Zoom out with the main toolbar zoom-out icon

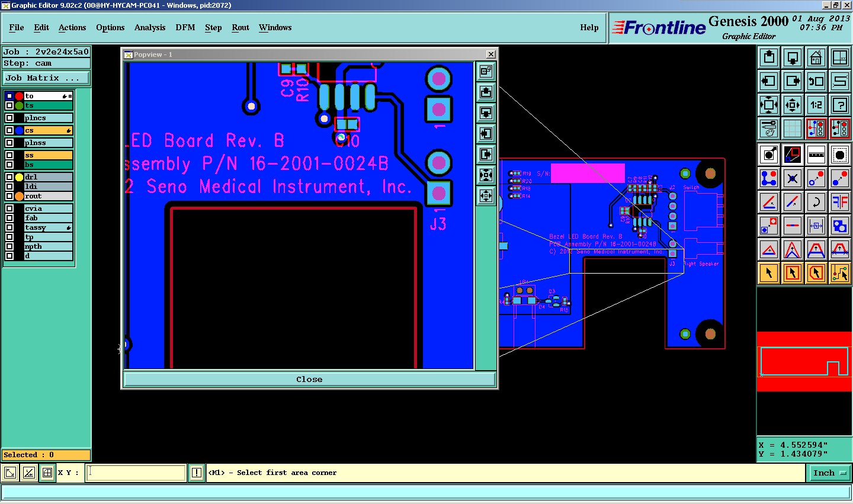point(793,105)
